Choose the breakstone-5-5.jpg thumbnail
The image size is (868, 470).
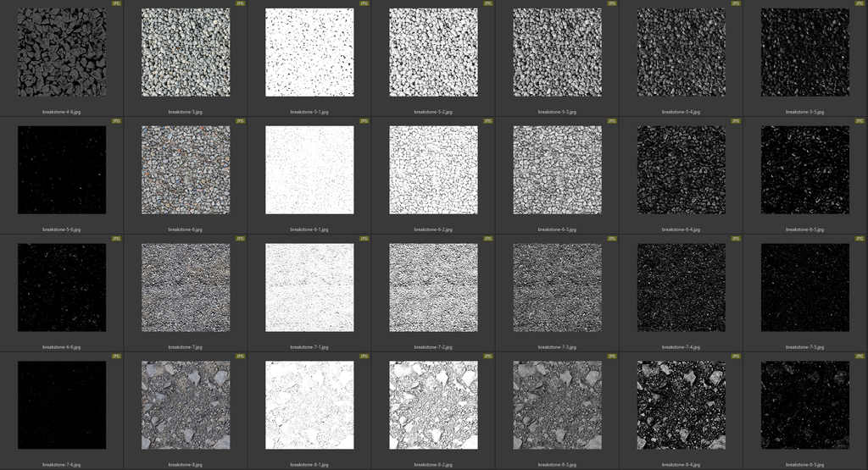point(805,53)
